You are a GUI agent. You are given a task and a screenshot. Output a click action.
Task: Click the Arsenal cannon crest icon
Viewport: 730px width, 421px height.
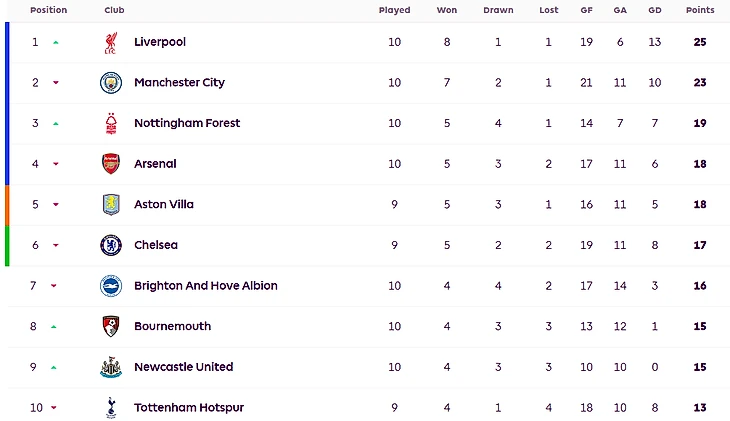pyautogui.click(x=110, y=164)
